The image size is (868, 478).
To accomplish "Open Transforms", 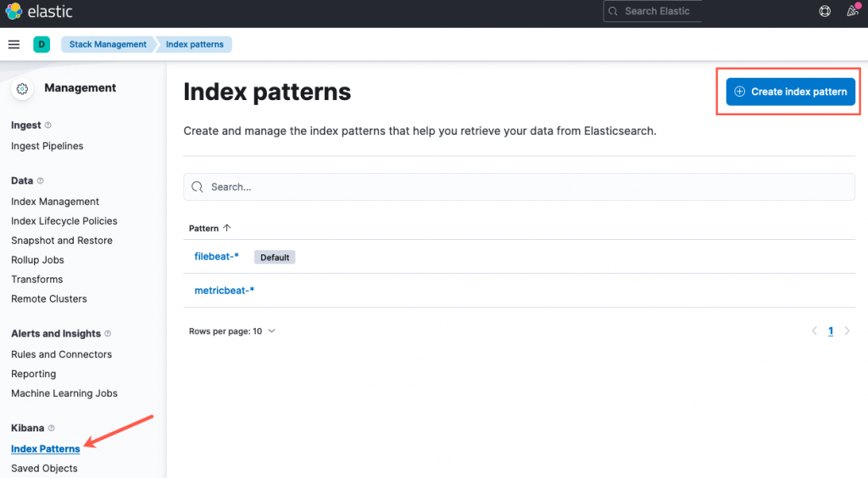I will tap(37, 280).
